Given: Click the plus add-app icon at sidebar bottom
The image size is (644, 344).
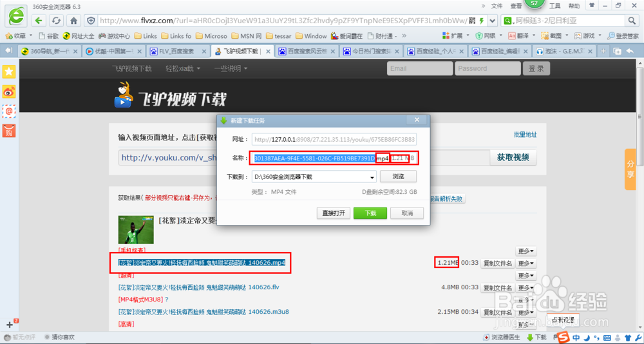Looking at the screenshot, I should (x=10, y=324).
